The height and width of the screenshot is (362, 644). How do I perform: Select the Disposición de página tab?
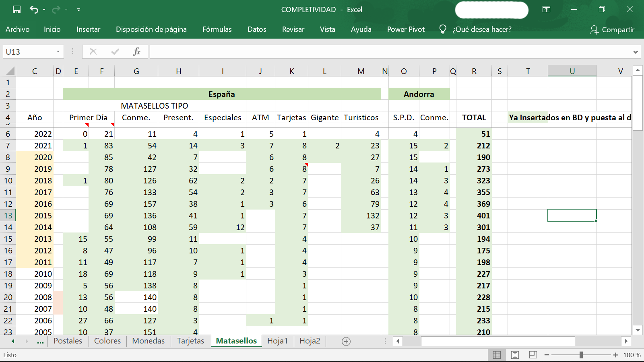pos(151,29)
